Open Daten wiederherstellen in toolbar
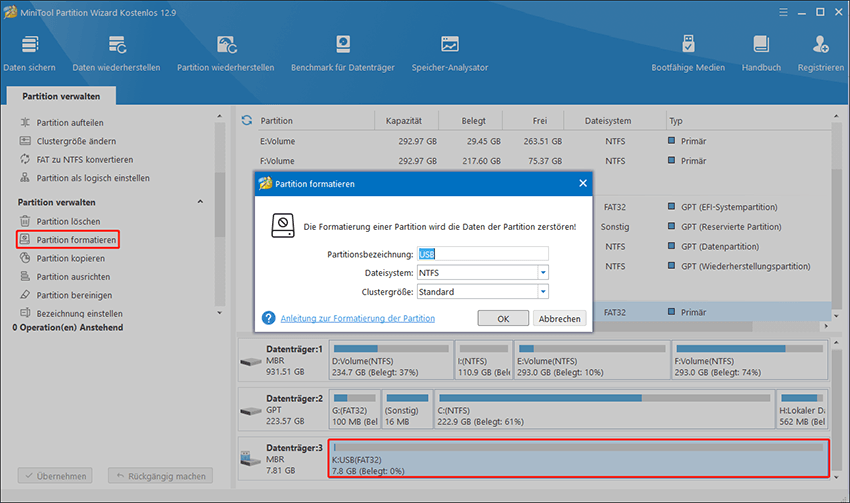The image size is (850, 503). point(116,53)
